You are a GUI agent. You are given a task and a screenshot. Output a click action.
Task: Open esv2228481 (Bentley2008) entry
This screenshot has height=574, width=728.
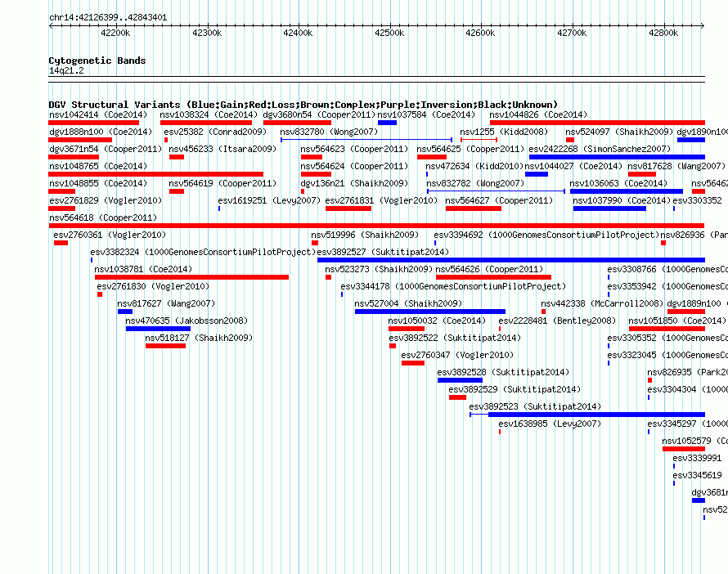coord(557,321)
